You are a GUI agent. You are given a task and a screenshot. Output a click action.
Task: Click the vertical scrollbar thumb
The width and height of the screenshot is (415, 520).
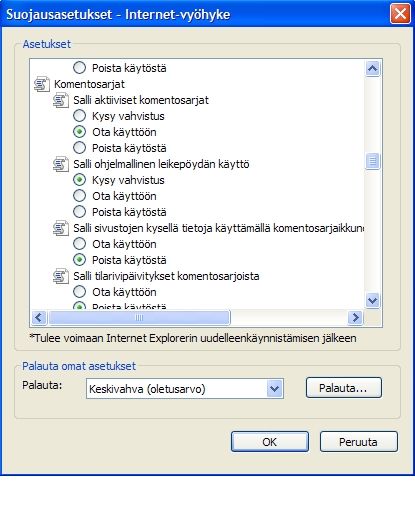pyautogui.click(x=372, y=161)
